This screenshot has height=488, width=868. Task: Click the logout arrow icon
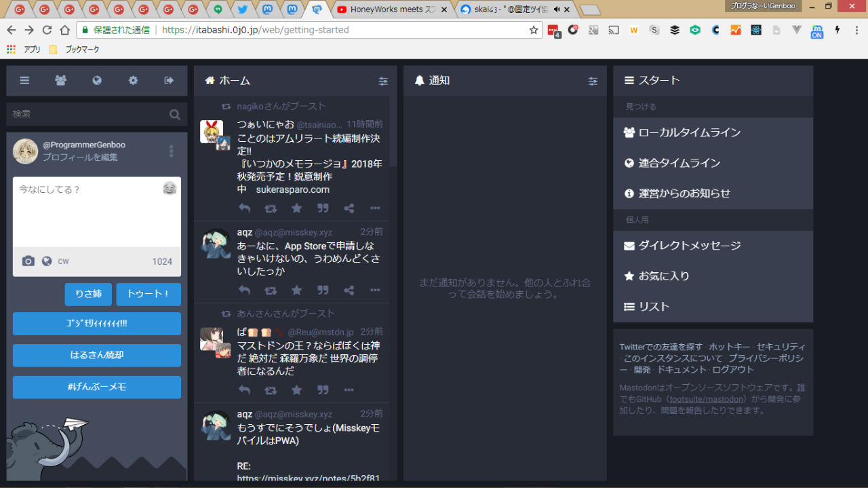click(169, 80)
